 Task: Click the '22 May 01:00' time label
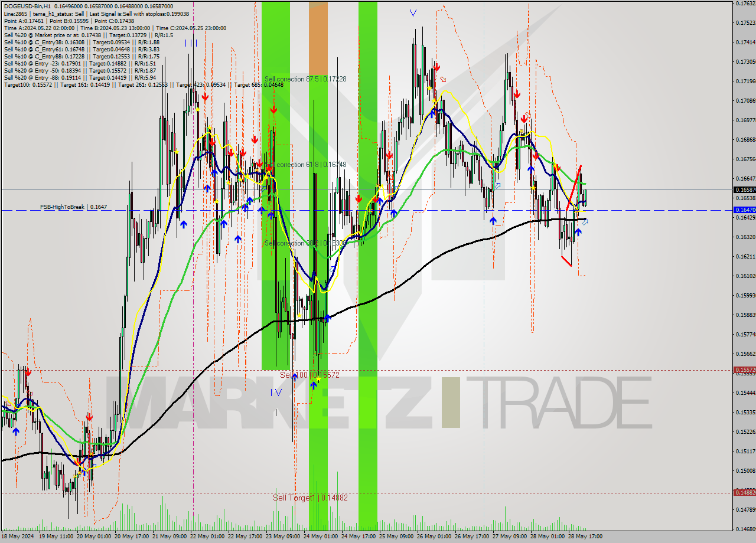click(x=208, y=537)
